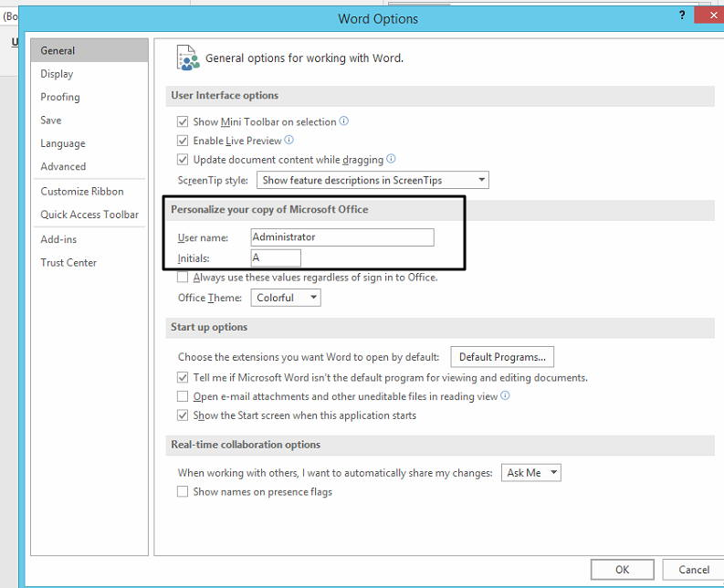Click the Default Programs button
The image size is (724, 588).
tap(502, 357)
